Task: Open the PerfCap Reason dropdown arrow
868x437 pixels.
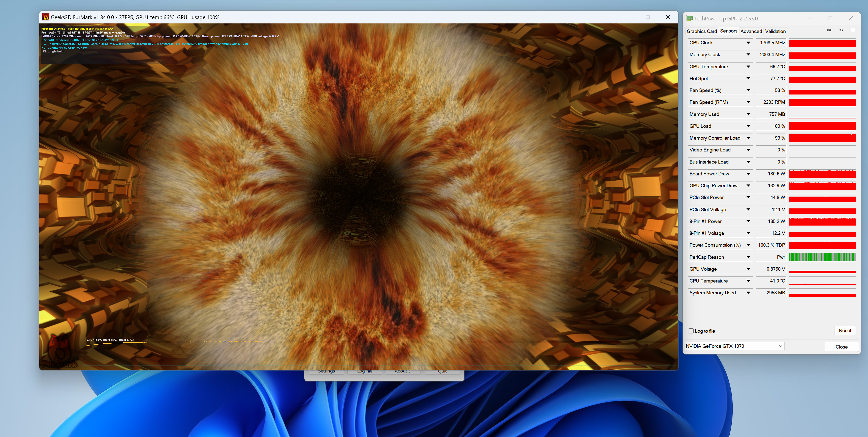Action: pyautogui.click(x=748, y=257)
